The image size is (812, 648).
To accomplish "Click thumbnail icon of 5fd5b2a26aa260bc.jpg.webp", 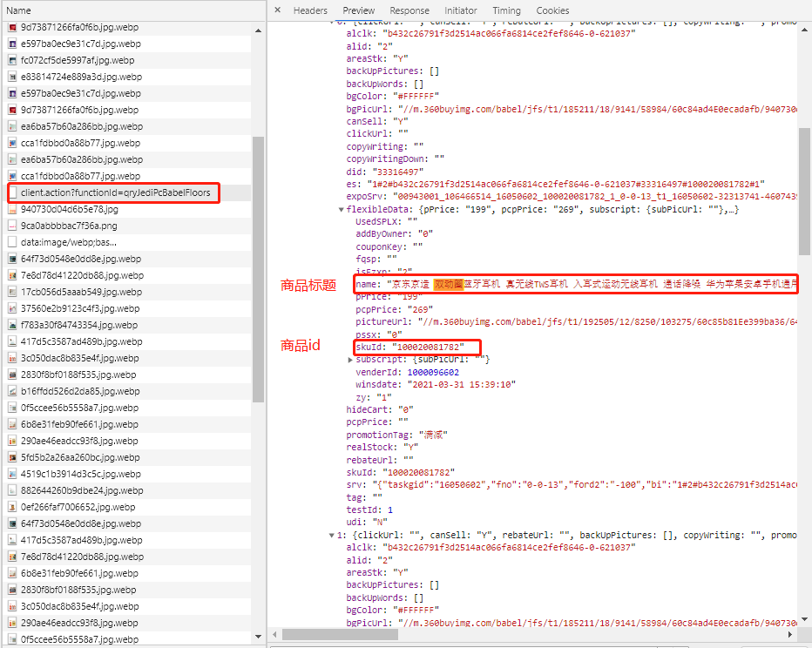I will [12, 458].
